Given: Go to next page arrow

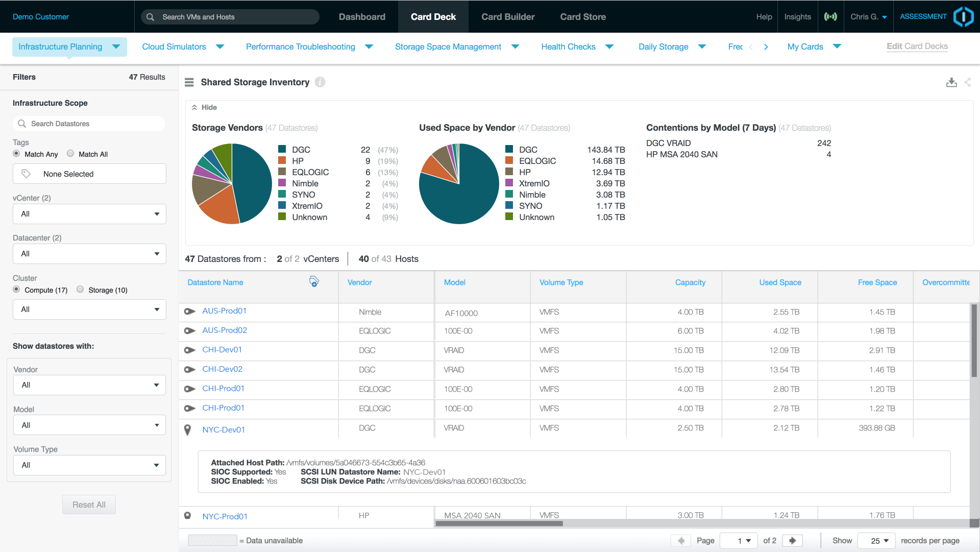Looking at the screenshot, I should pyautogui.click(x=792, y=540).
